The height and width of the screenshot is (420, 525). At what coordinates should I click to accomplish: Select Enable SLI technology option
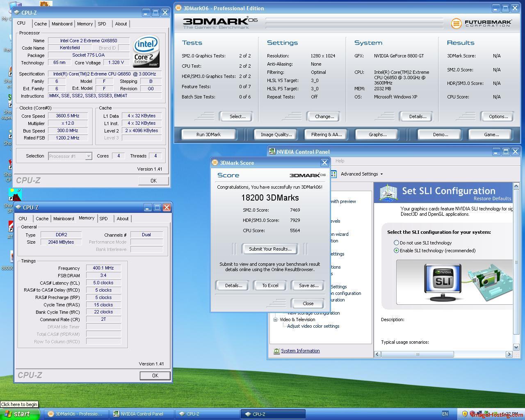coord(396,251)
